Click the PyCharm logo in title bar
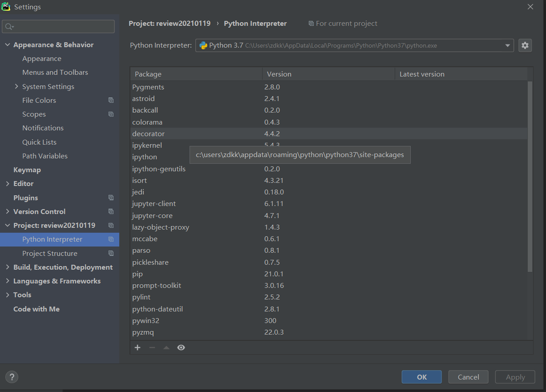Viewport: 546px width, 392px height. point(6,7)
